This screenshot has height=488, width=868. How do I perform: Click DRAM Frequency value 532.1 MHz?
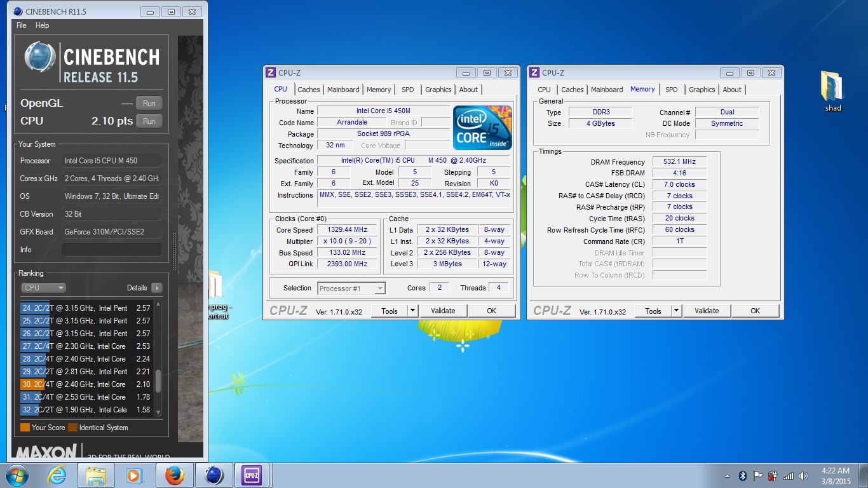click(x=679, y=161)
